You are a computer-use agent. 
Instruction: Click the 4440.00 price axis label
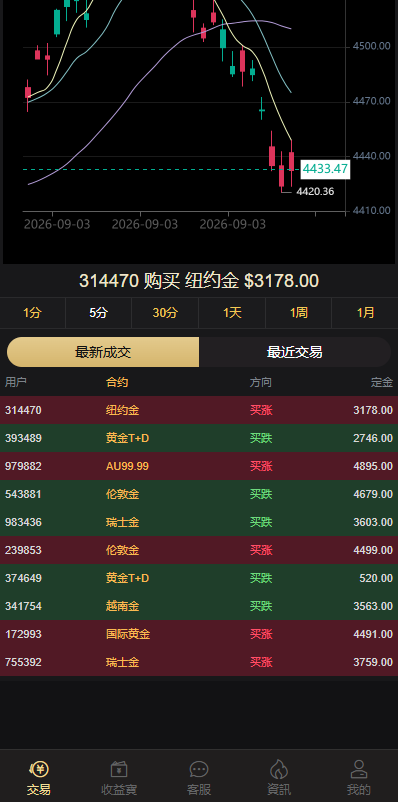point(372,156)
